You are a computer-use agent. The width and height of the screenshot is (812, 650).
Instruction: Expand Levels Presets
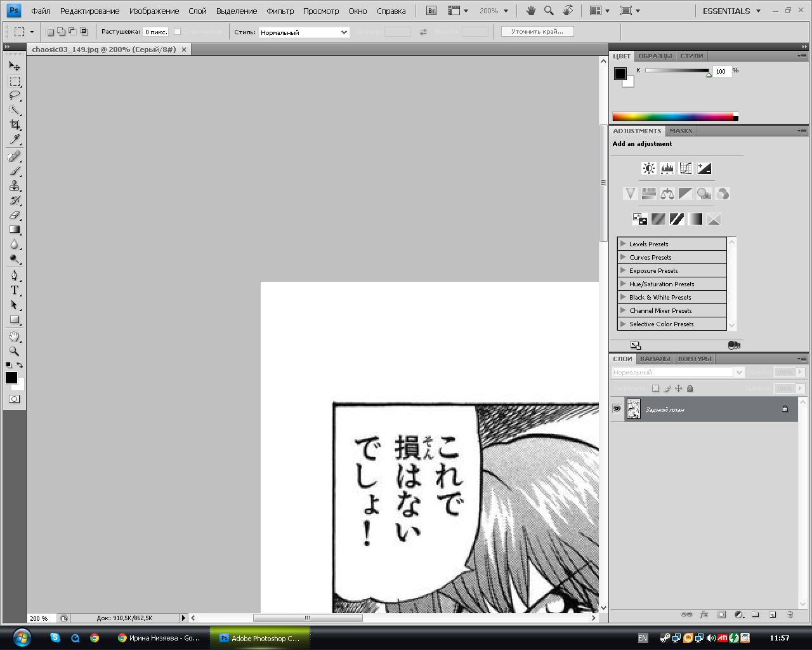(x=623, y=244)
